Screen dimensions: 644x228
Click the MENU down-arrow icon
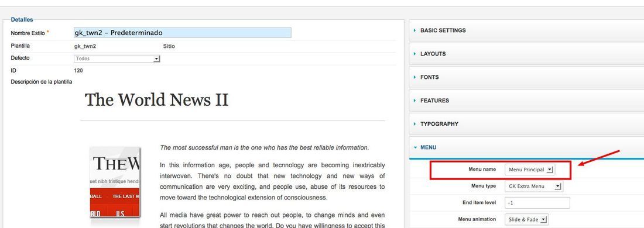coord(415,147)
